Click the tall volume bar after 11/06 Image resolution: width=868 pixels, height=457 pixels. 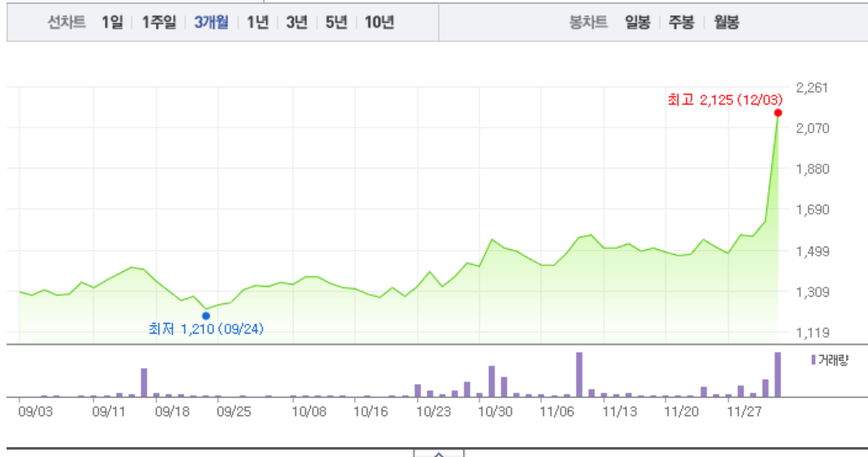(579, 375)
